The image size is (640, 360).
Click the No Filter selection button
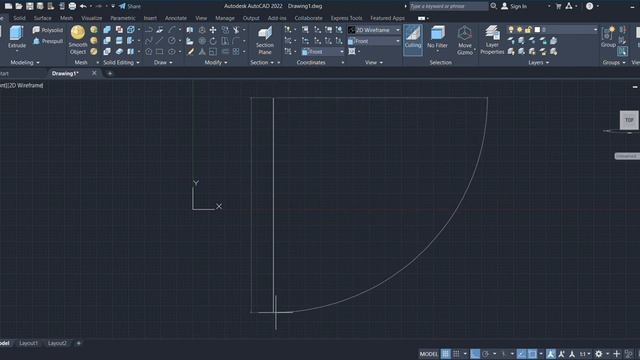tap(438, 38)
